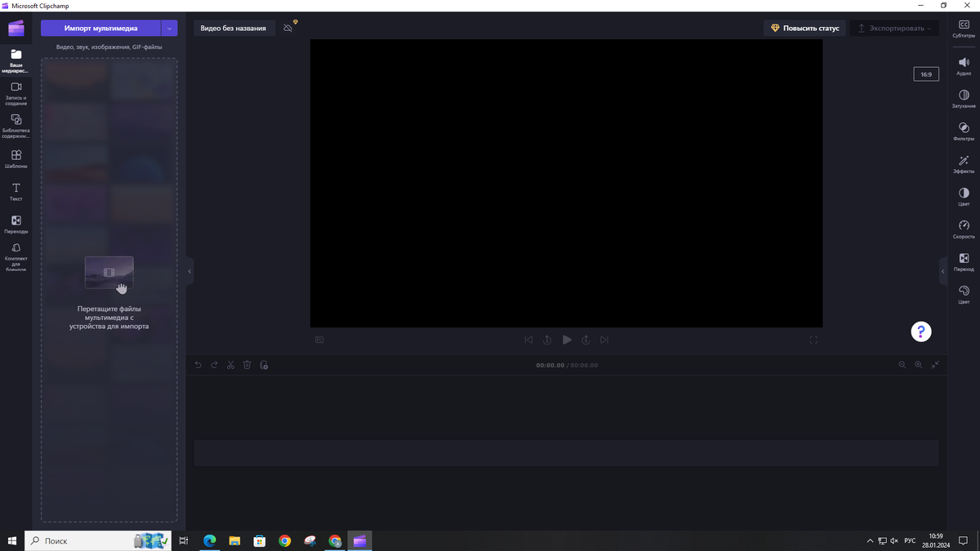Image resolution: width=980 pixels, height=551 pixels.
Task: Click the Import media button
Action: 101,28
